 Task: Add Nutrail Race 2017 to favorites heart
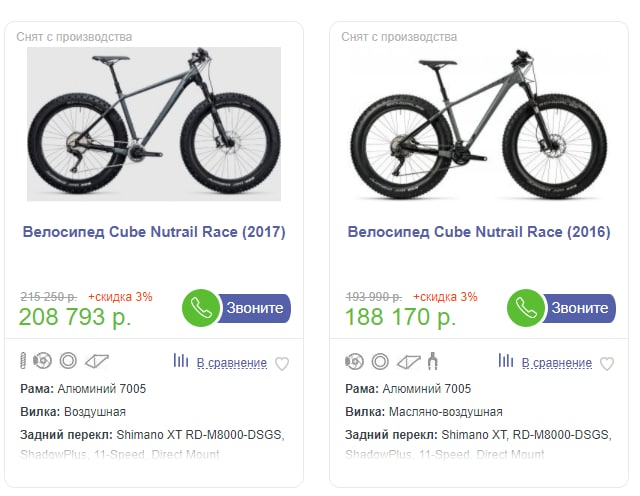click(282, 363)
